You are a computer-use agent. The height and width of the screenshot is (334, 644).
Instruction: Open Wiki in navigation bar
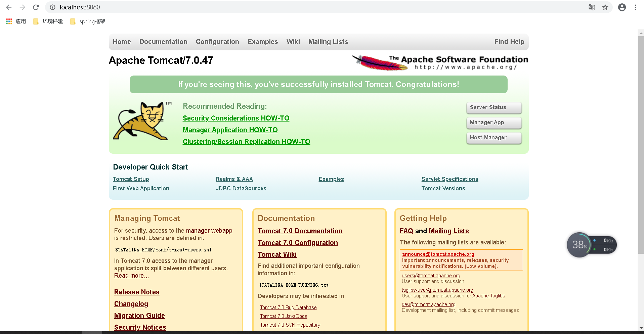293,42
